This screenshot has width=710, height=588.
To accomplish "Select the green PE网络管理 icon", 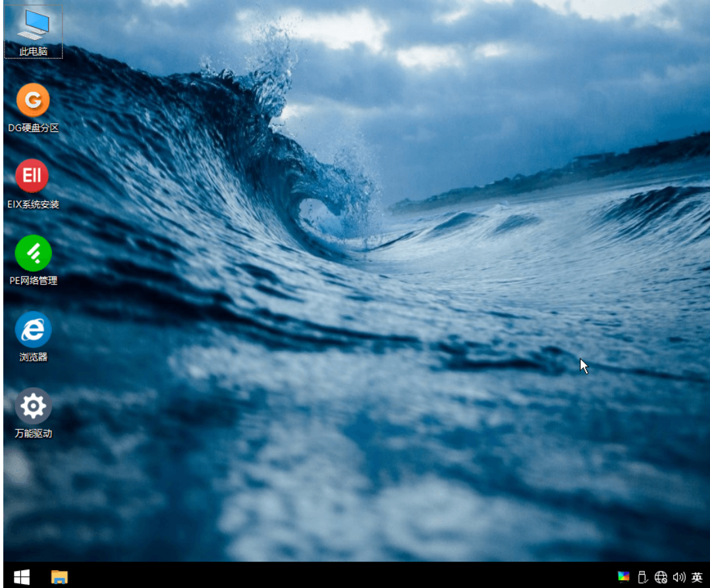I will [33, 253].
